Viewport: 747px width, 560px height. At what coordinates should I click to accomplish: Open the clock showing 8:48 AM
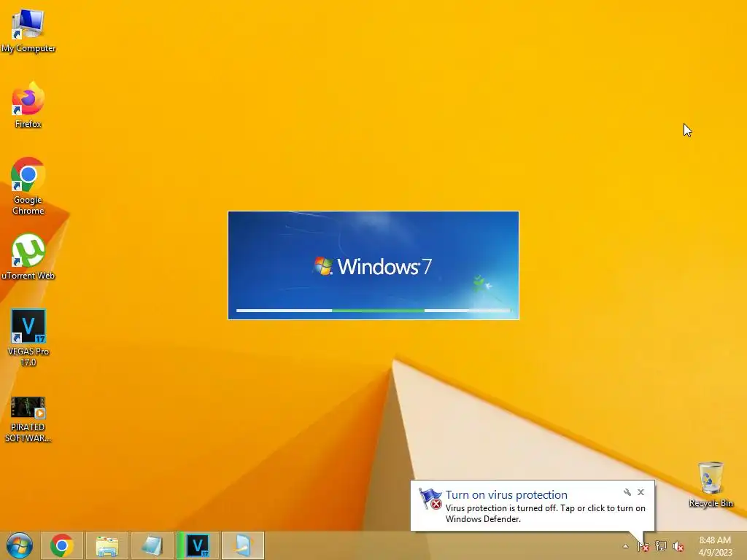point(715,546)
